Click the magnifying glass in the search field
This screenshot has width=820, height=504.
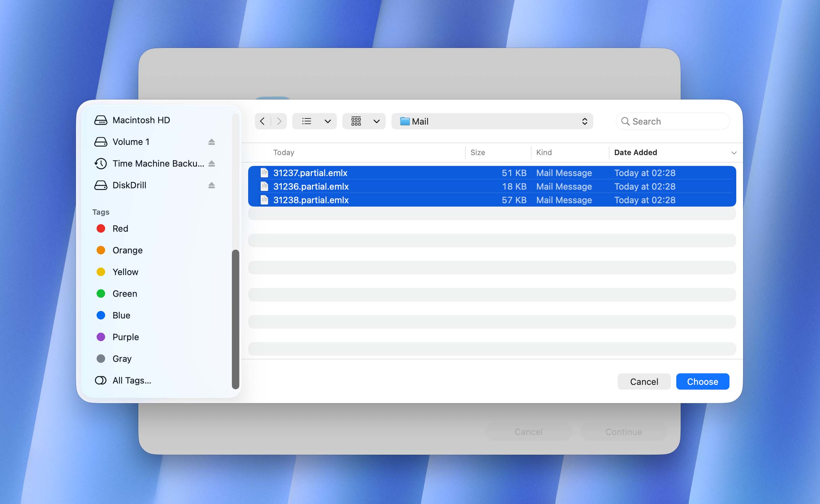point(625,121)
